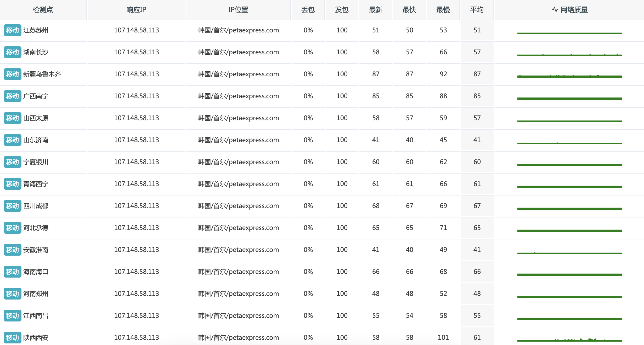The height and width of the screenshot is (345, 644).
Task: Click the 移动 badge for 陕西西安
Action: [x=12, y=338]
